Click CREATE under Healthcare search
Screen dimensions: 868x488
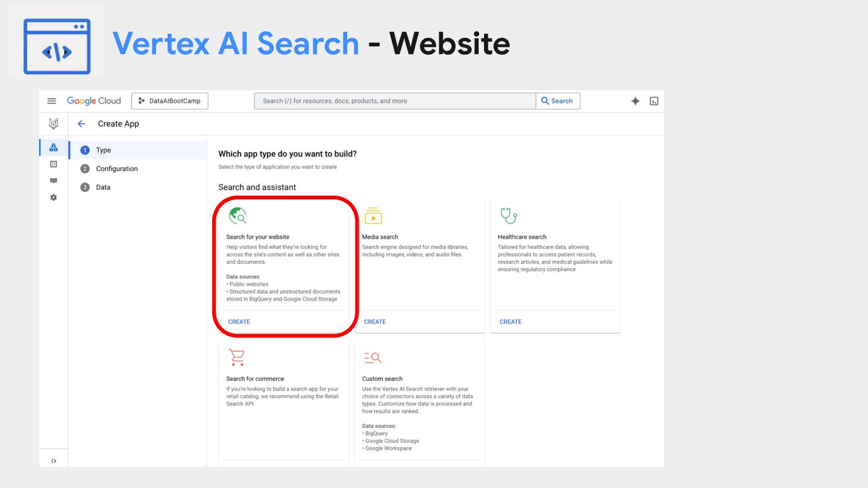[x=511, y=322]
